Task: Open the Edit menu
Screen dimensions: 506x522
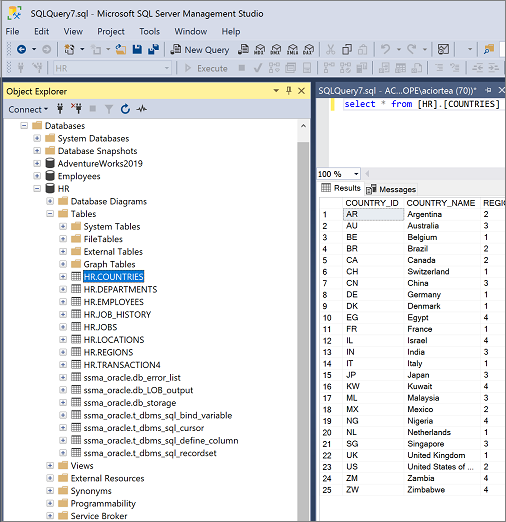Action: 42,32
